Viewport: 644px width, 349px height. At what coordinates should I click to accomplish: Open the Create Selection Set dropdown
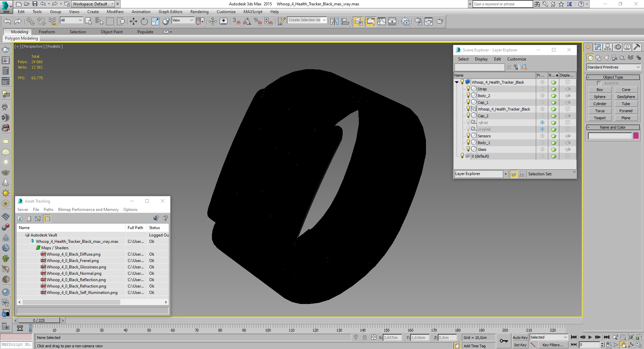(307, 20)
